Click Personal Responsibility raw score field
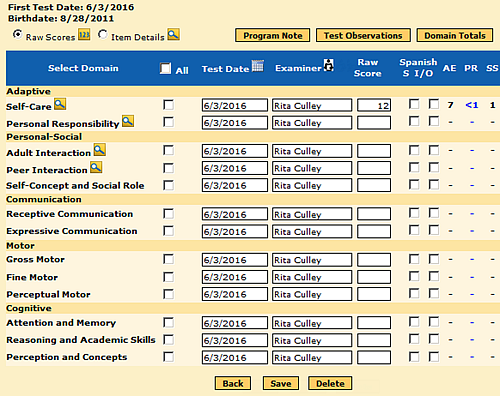The height and width of the screenshot is (396, 500). click(x=374, y=123)
